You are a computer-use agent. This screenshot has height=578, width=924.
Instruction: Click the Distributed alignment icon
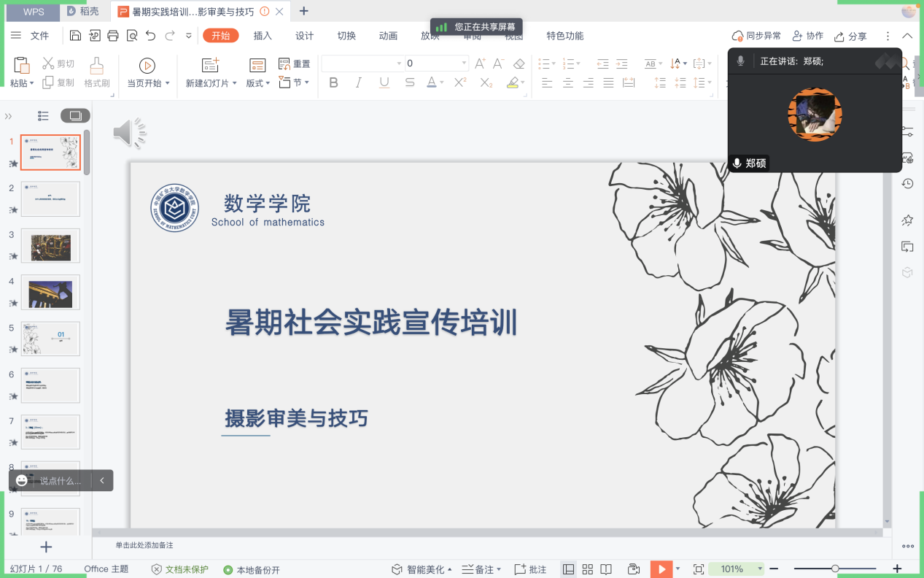click(x=629, y=82)
